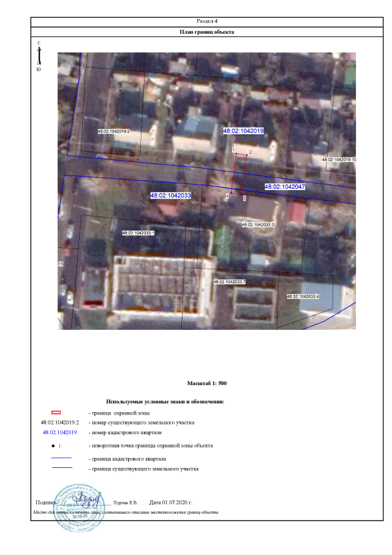Click the "Используемые условные знаки и обозначения" heading
392x555 pixels.
click(165, 402)
